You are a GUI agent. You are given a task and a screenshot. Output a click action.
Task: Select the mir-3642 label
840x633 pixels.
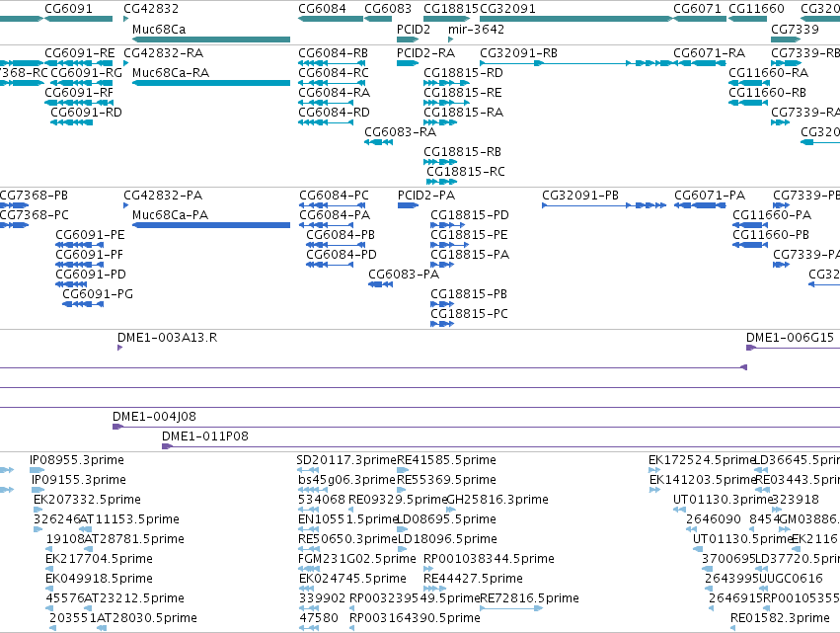[x=476, y=29]
